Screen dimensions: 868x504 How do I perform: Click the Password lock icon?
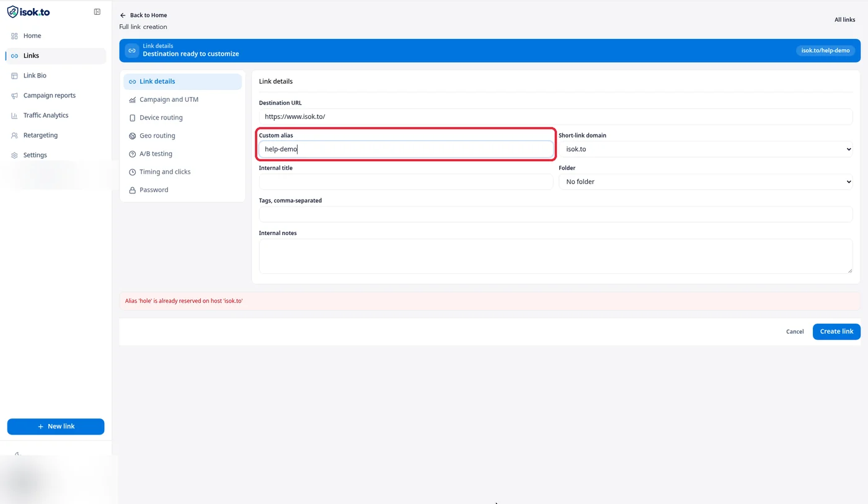tap(132, 190)
